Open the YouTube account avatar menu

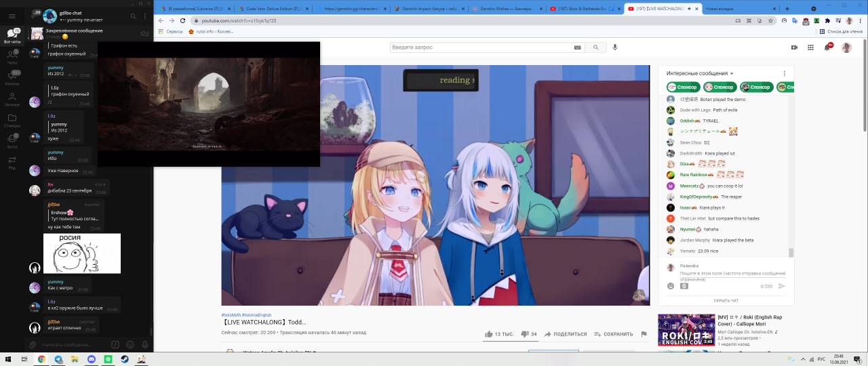[846, 47]
